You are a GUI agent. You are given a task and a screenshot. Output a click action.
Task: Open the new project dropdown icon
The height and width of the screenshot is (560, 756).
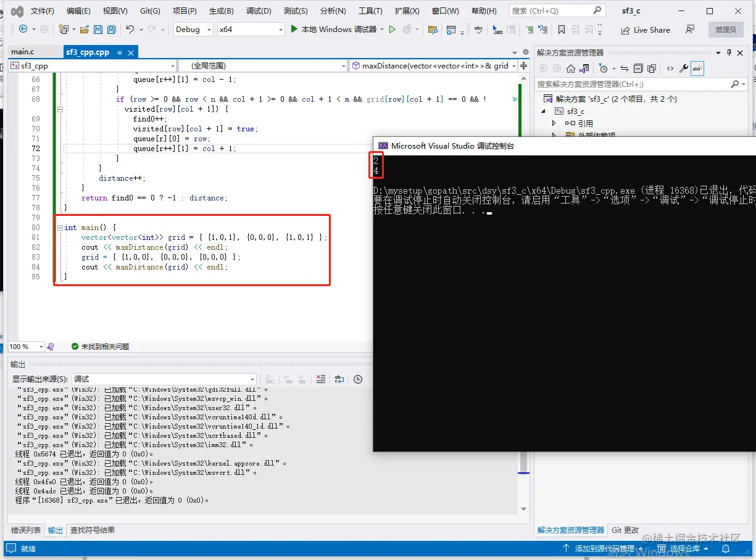tap(66, 29)
